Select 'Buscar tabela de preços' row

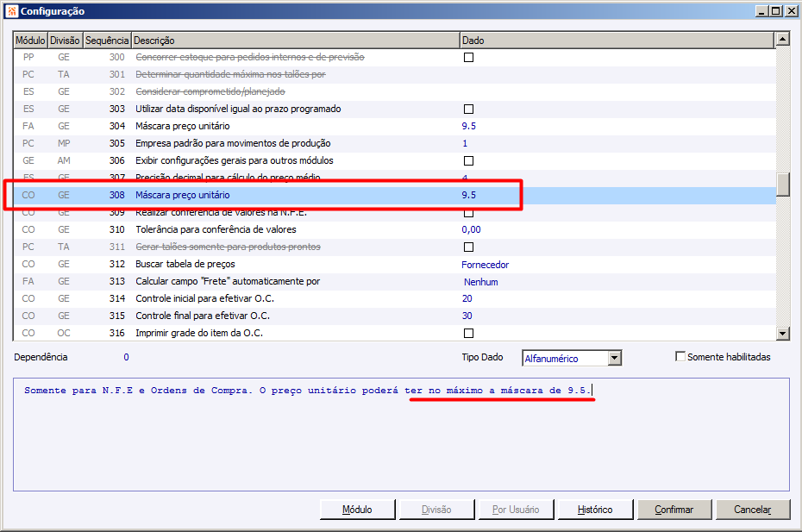click(394, 264)
